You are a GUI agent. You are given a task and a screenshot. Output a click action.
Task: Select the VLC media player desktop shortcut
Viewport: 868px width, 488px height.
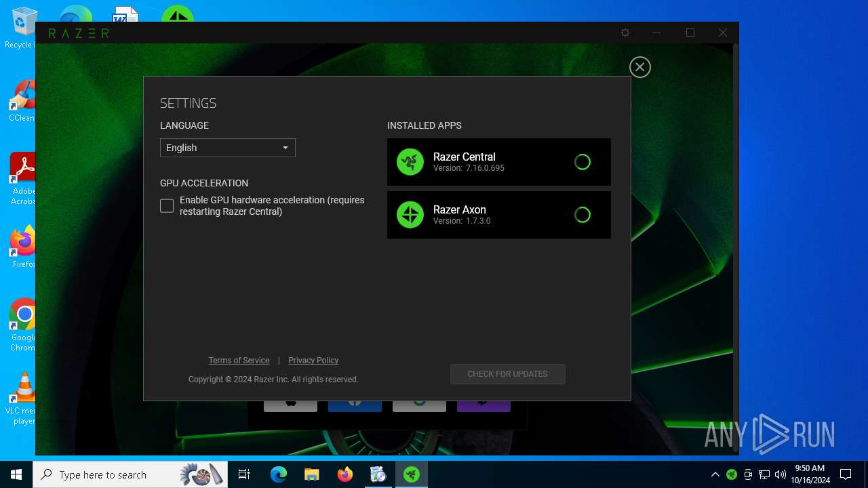22,399
